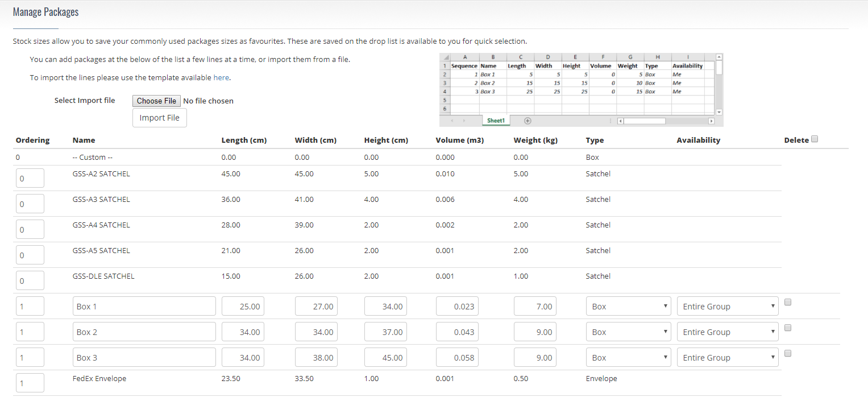Click ordering field for GSS-A5 SATCHEL
868x397 pixels.
tap(30, 255)
